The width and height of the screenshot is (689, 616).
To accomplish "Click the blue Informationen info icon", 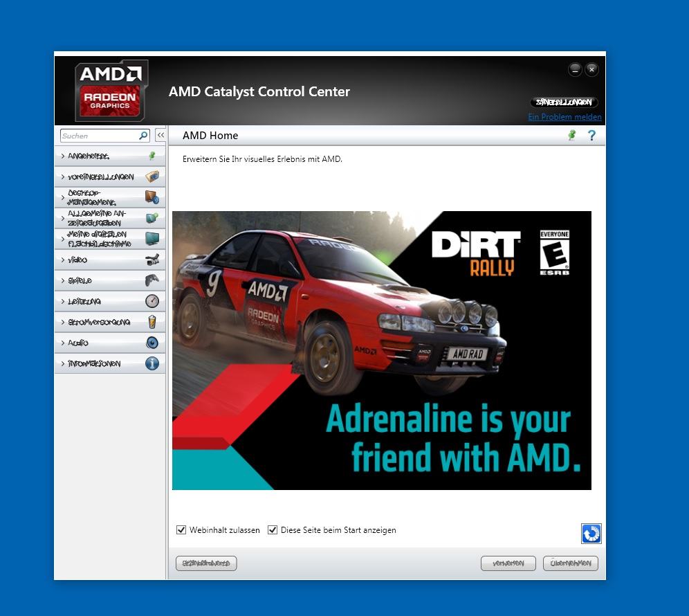I will [152, 363].
